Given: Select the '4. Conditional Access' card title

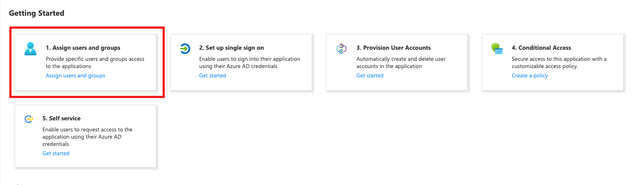Looking at the screenshot, I should point(541,48).
